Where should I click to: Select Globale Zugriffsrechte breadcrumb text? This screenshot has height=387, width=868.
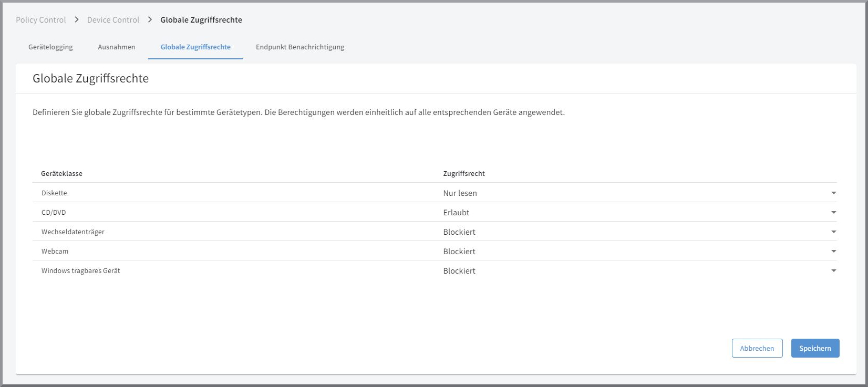coord(201,20)
